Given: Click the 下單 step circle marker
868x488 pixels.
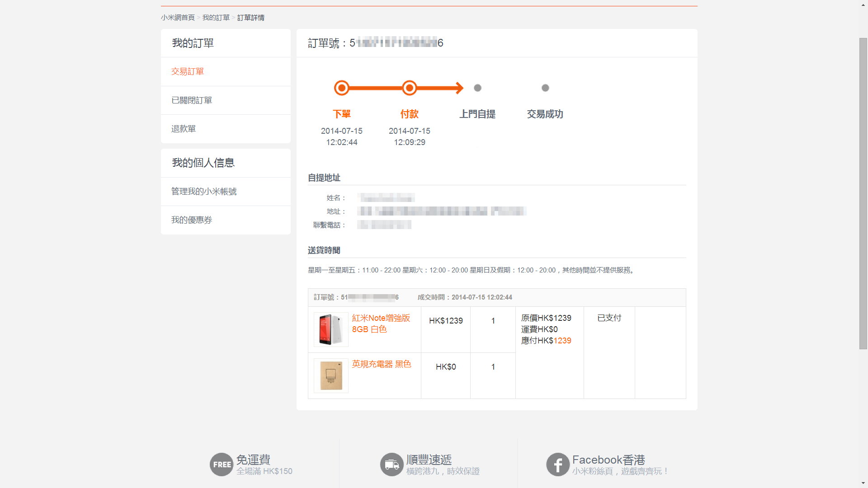Looking at the screenshot, I should (342, 88).
